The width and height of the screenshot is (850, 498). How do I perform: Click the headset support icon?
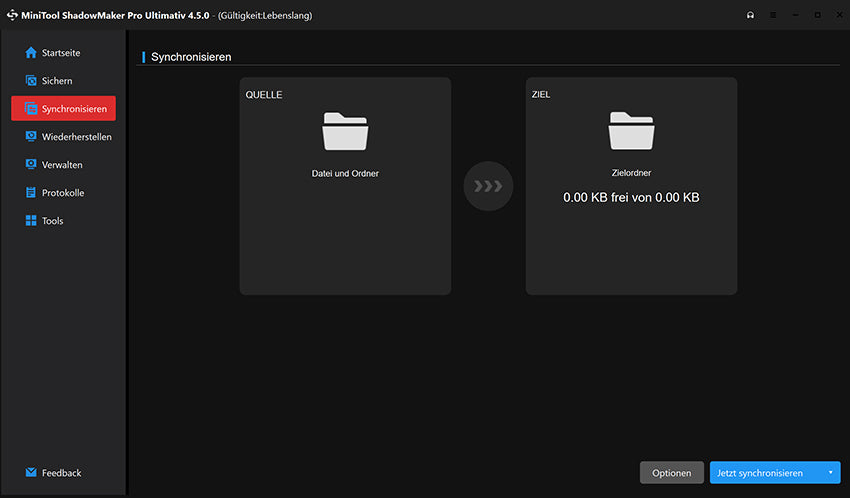(751, 15)
